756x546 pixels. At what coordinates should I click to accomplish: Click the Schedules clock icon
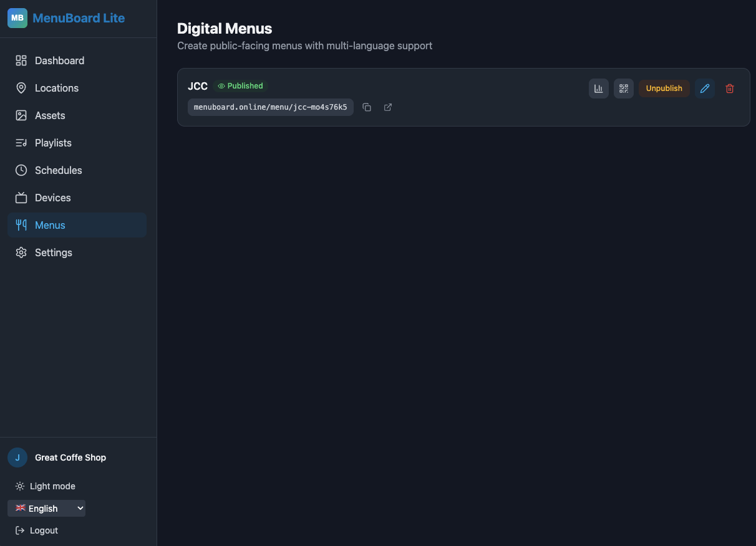[21, 170]
